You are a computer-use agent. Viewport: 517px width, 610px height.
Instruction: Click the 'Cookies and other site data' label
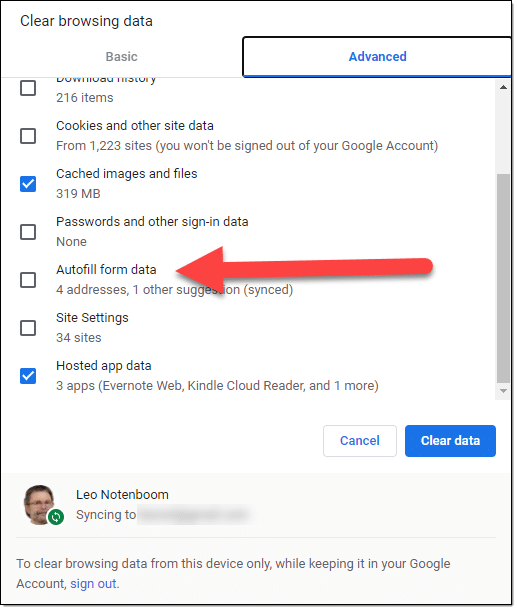[x=135, y=126]
